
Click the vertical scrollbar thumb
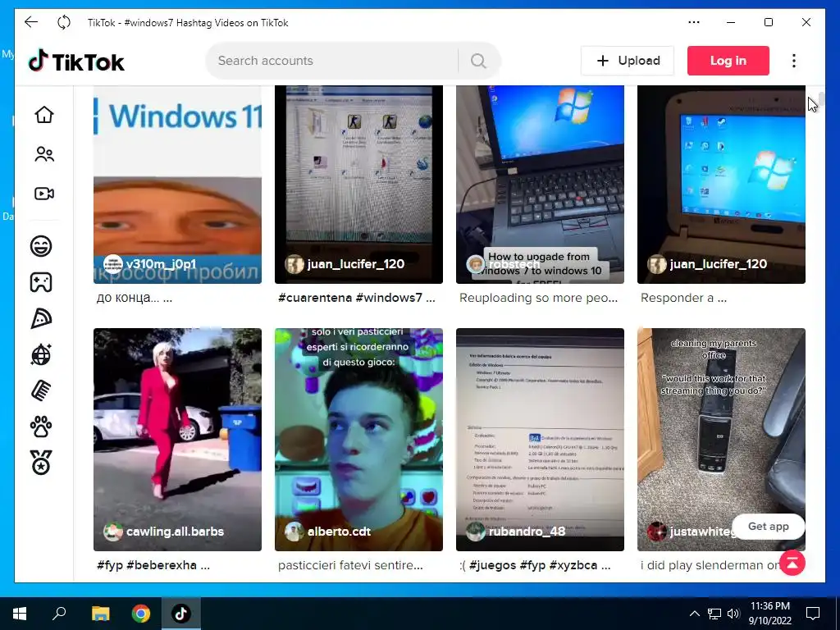click(821, 99)
